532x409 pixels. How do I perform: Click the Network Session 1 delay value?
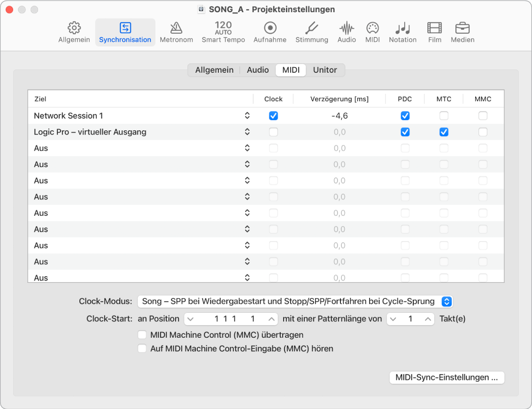[x=339, y=116]
